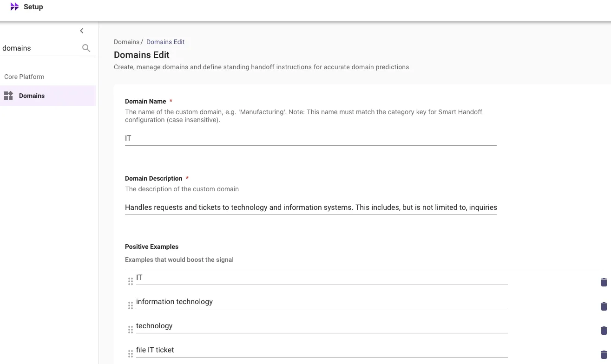Click the search magnifier icon
Viewport: 611px width, 364px height.
pos(86,48)
